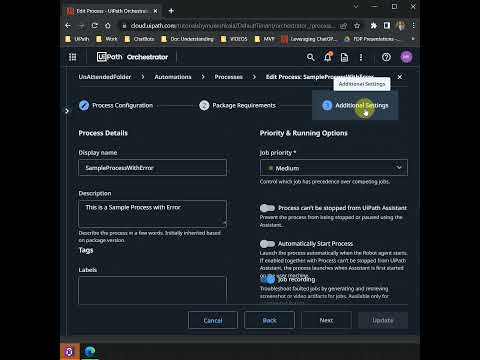Close the Edit Process browser tab
This screenshot has height=360, width=480.
[x=155, y=11]
